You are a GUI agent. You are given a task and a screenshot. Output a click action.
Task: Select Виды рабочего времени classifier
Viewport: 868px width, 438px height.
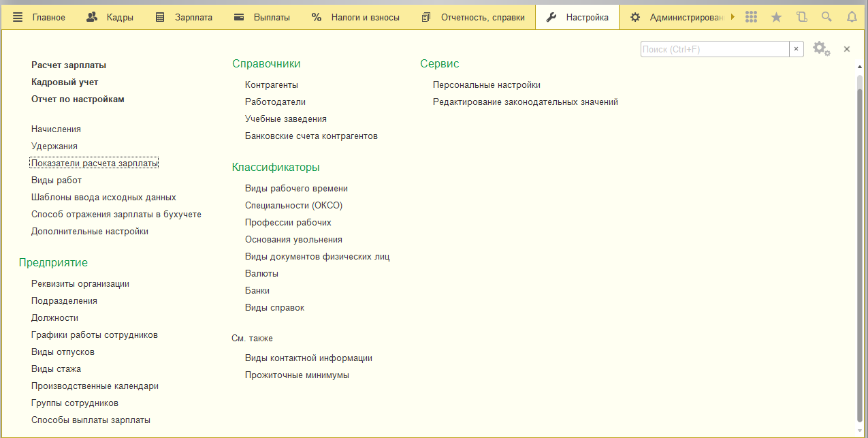296,189
